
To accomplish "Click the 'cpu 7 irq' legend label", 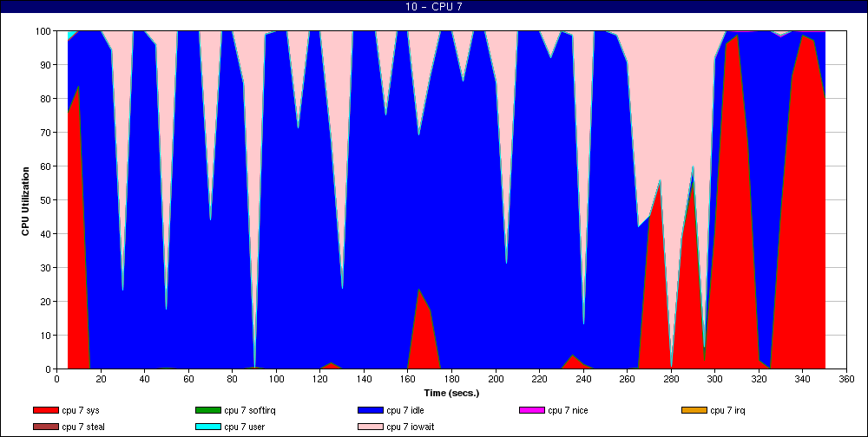I will click(728, 410).
